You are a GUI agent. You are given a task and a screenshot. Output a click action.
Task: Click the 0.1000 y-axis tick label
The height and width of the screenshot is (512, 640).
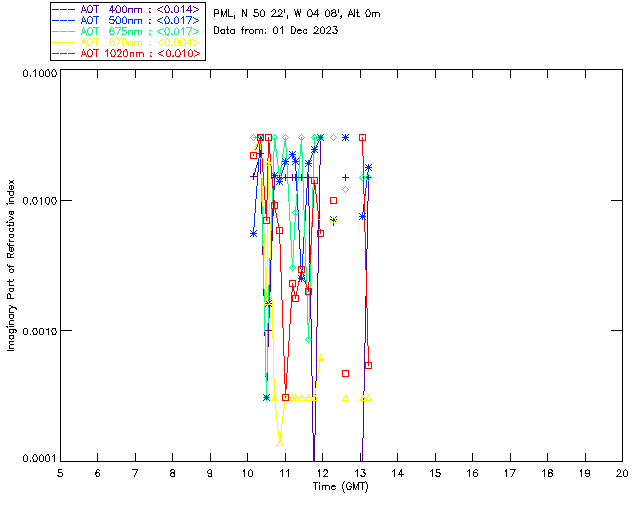[x=40, y=73]
